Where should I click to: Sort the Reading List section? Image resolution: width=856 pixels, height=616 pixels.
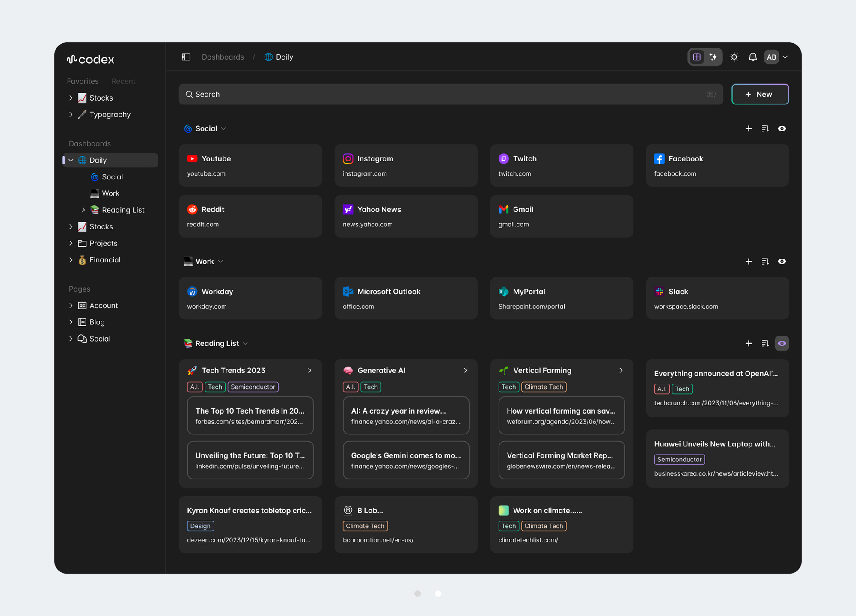(765, 343)
